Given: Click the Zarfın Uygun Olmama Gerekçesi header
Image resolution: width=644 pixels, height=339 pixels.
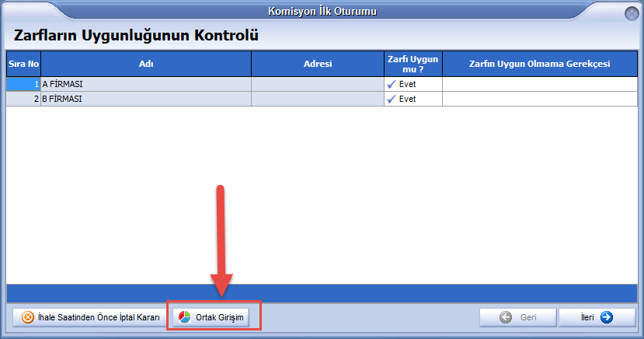Looking at the screenshot, I should (539, 65).
